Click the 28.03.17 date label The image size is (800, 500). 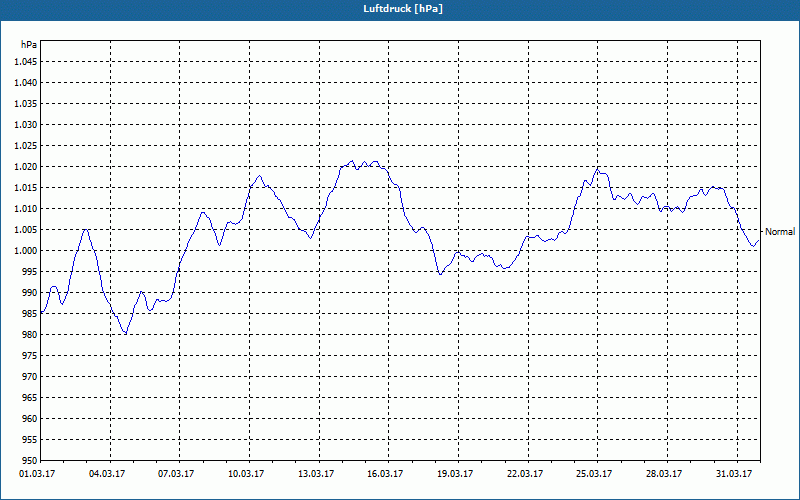coord(664,474)
